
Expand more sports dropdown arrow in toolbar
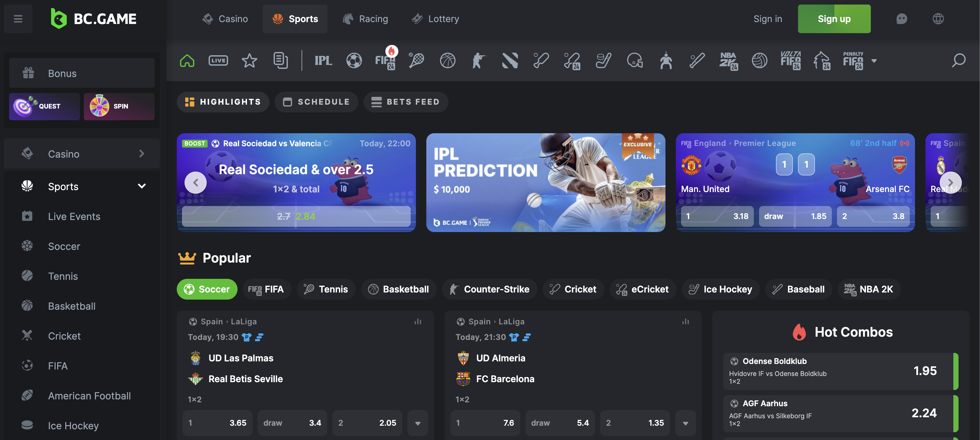pos(874,60)
